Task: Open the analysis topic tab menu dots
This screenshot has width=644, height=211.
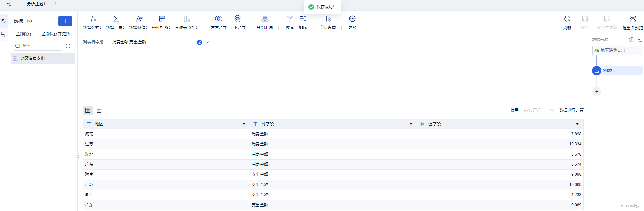Action: [x=55, y=4]
